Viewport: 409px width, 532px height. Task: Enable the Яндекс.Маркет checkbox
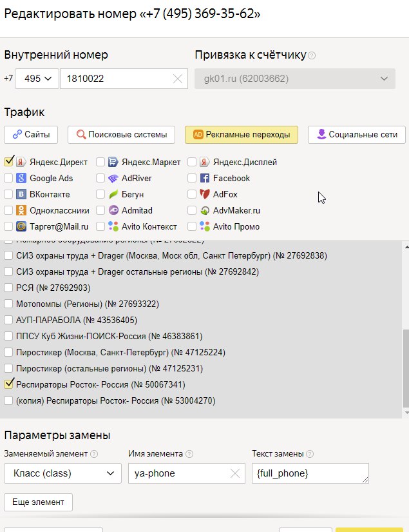coord(100,162)
